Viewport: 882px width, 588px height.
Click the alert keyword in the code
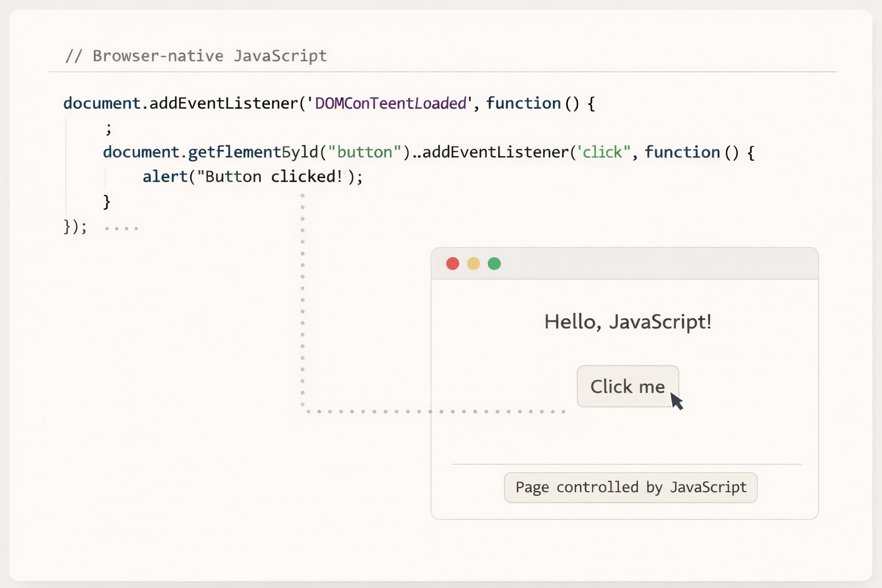tap(165, 177)
